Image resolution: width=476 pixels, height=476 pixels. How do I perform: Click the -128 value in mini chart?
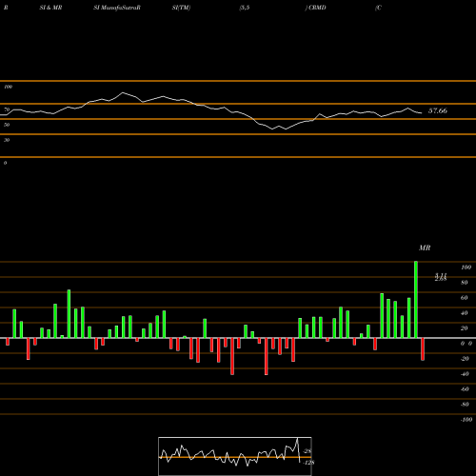point(308,463)
